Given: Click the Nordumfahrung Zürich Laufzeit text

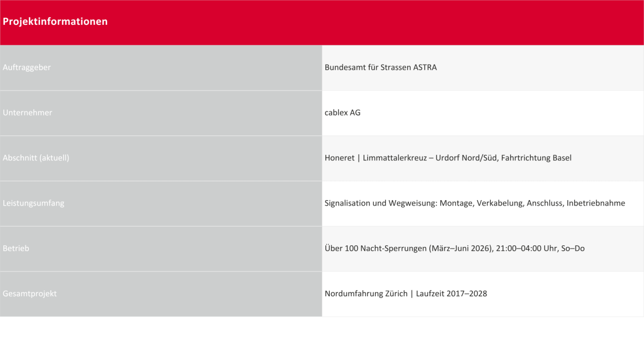Looking at the screenshot, I should 406,293.
